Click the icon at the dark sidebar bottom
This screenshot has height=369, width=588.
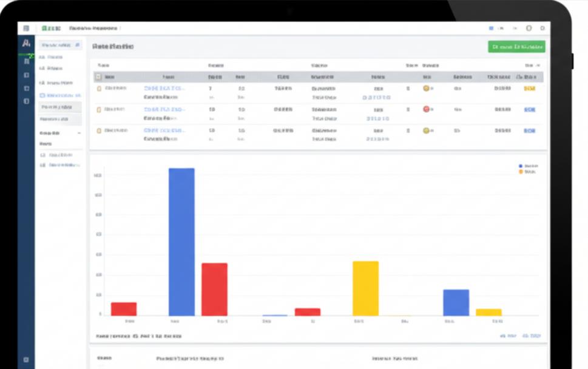26,360
